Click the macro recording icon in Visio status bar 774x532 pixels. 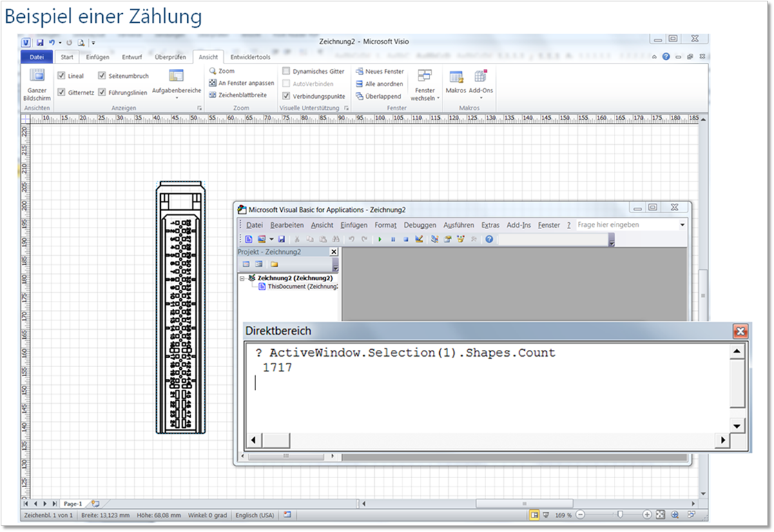tap(287, 515)
